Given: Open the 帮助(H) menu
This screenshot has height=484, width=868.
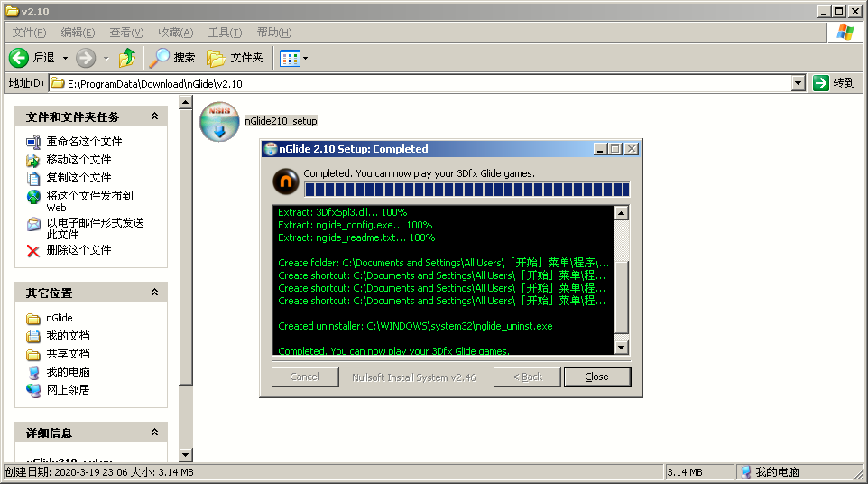Looking at the screenshot, I should click(274, 33).
